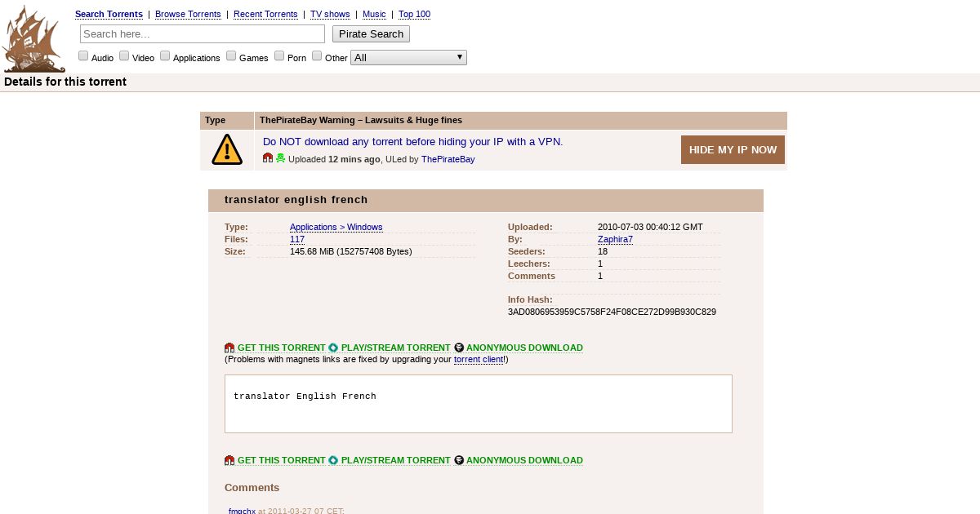Click the torrent description text box
Viewport: 980px width, 514px height.
[x=479, y=404]
